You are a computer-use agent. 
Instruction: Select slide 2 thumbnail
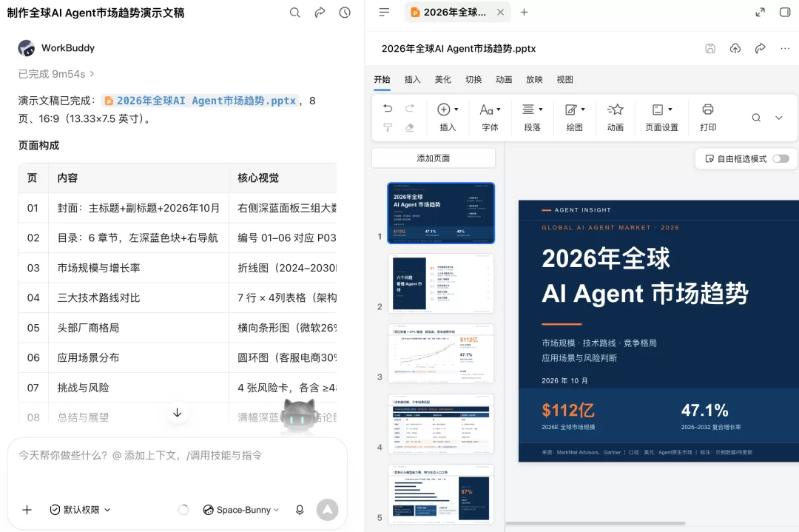pyautogui.click(x=441, y=283)
